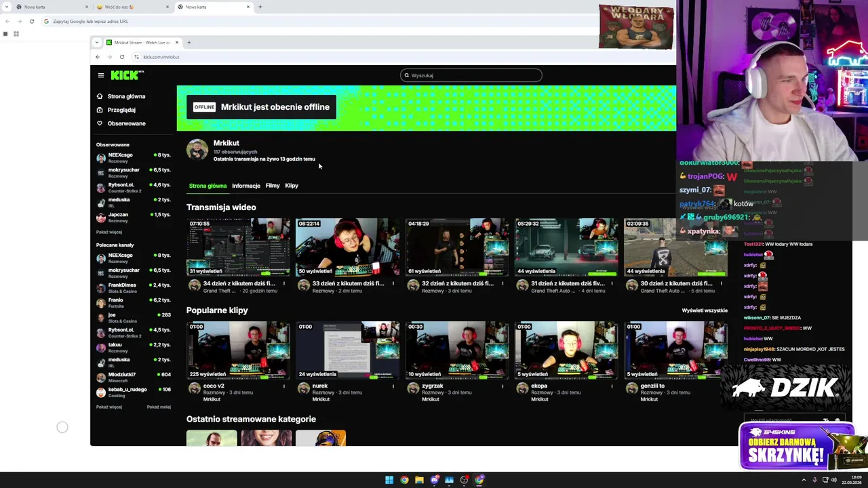868x488 pixels.
Task: Go to Strona główna in Kick sidebar
Action: pyautogui.click(x=126, y=96)
